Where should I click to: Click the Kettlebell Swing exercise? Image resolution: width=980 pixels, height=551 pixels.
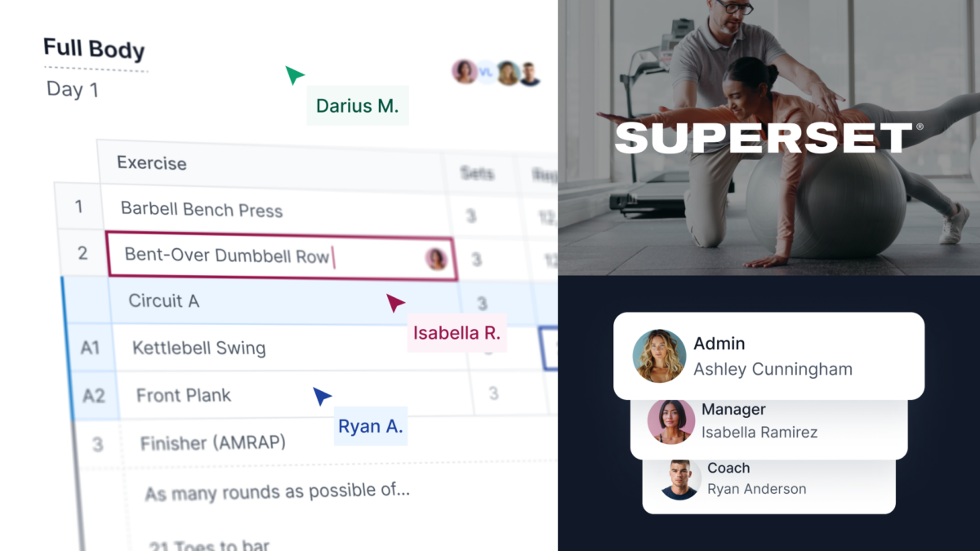pyautogui.click(x=199, y=349)
